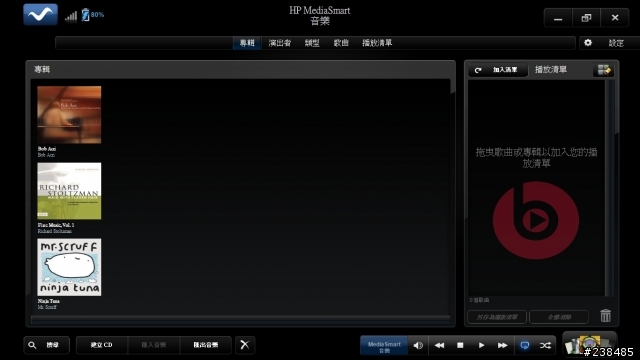
Task: Click the Ninja Tuna album title text
Action: pyautogui.click(x=49, y=301)
